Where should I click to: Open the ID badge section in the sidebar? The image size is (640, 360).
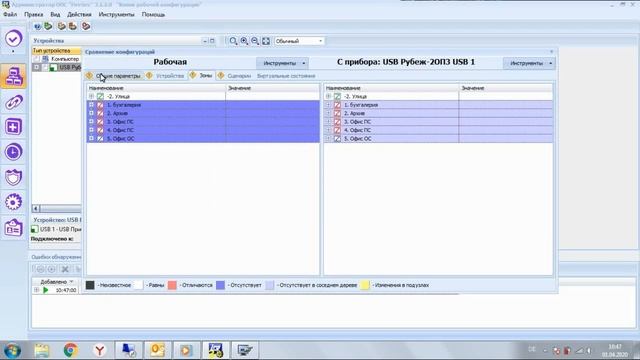(13, 227)
